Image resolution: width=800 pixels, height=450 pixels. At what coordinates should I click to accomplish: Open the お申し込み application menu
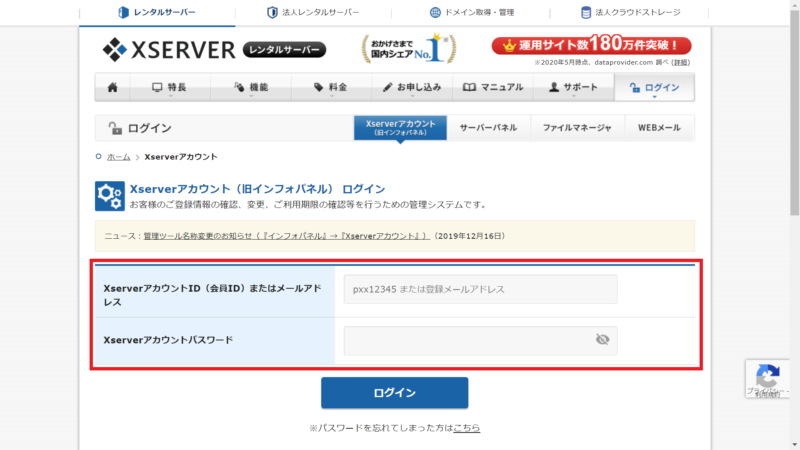point(412,87)
